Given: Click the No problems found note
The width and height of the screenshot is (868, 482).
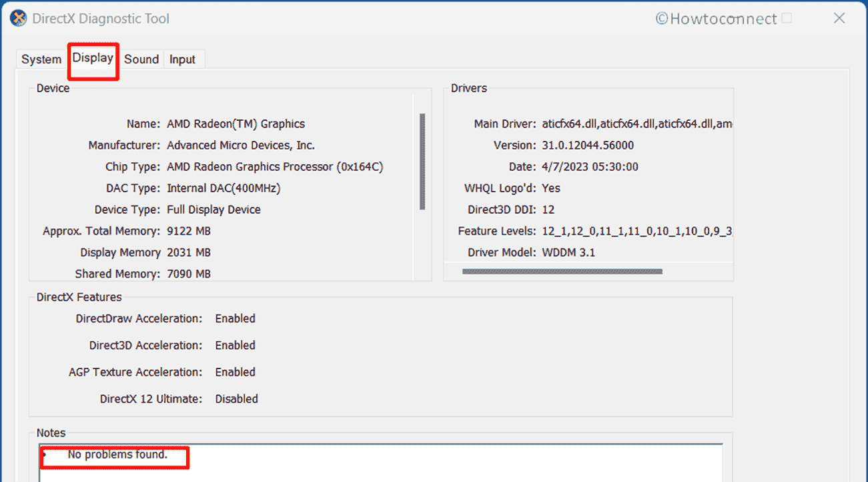Looking at the screenshot, I should (117, 455).
